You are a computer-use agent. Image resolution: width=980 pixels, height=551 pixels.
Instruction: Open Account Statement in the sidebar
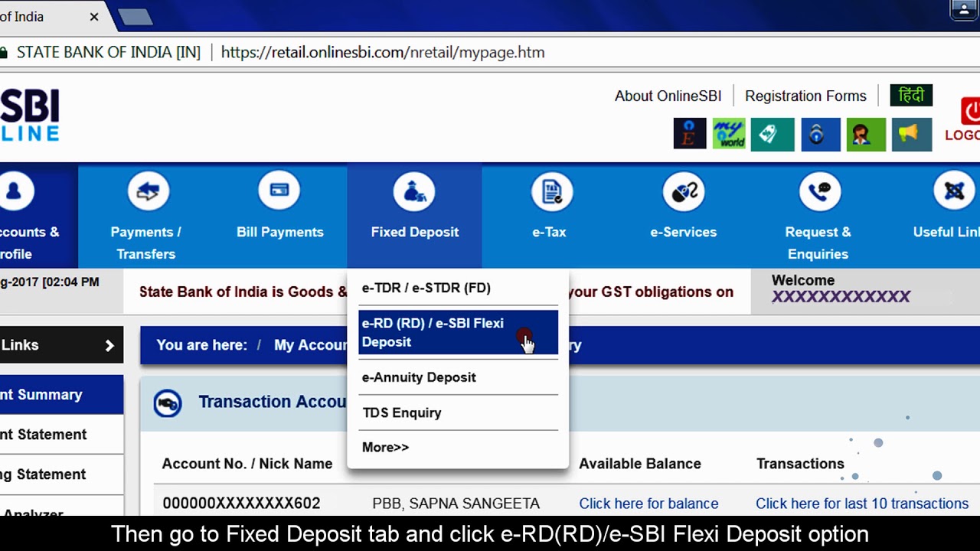point(61,435)
